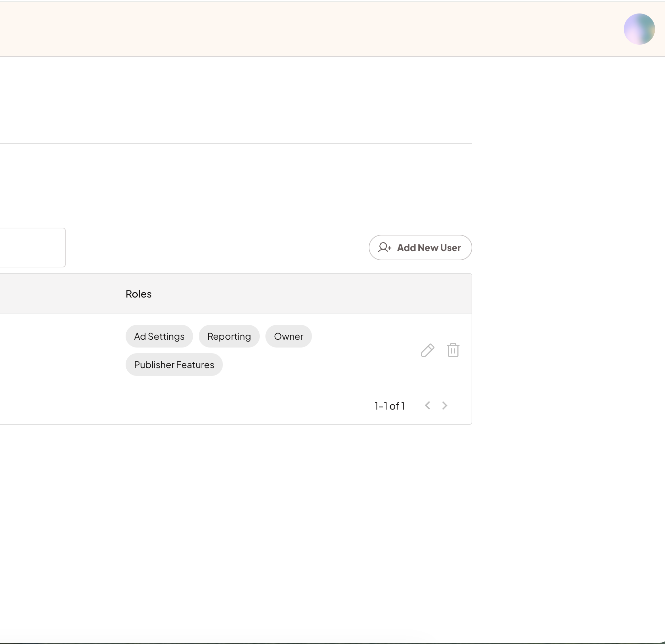The image size is (665, 644).
Task: Go to the next page arrow
Action: point(445,406)
